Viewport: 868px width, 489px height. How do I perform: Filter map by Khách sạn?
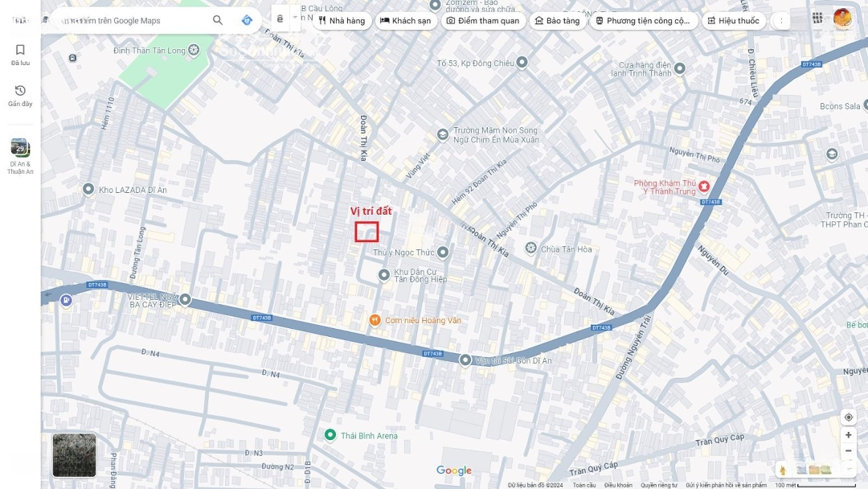tap(406, 21)
